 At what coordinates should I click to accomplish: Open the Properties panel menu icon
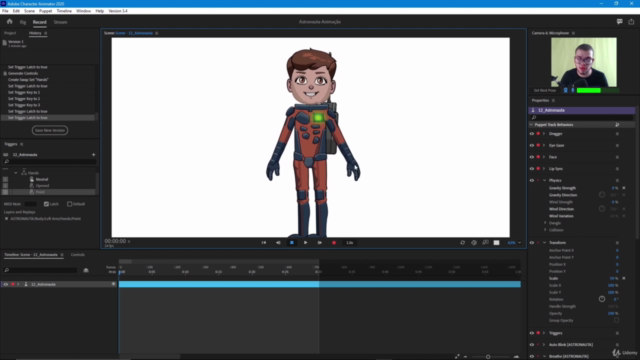(x=553, y=100)
